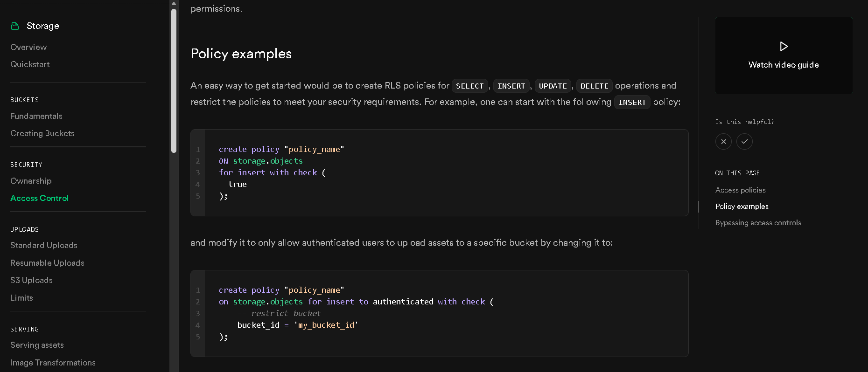
Task: Click the Watch video guide thumbnail
Action: 784,55
